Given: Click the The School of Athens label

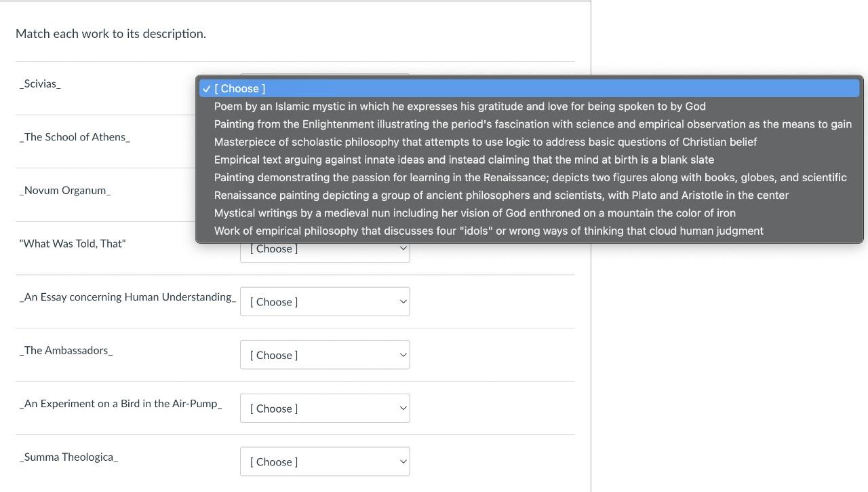Looking at the screenshot, I should point(75,136).
